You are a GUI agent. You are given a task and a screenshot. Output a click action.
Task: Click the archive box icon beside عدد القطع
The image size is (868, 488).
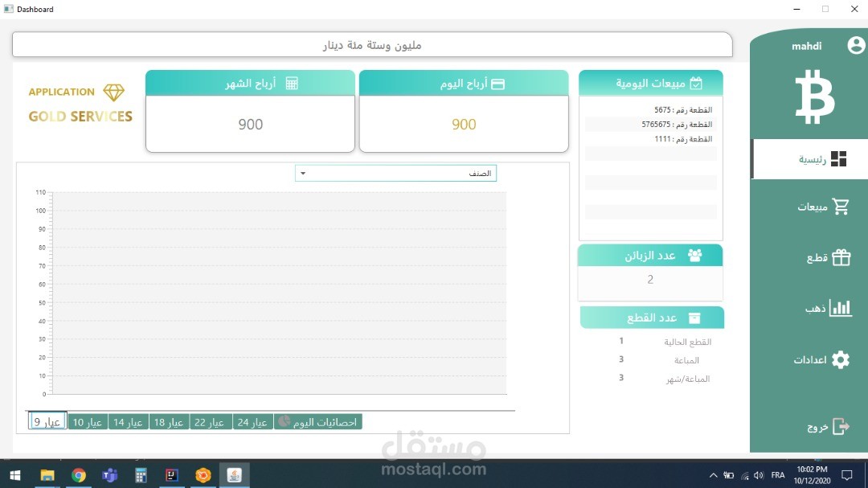tap(694, 318)
